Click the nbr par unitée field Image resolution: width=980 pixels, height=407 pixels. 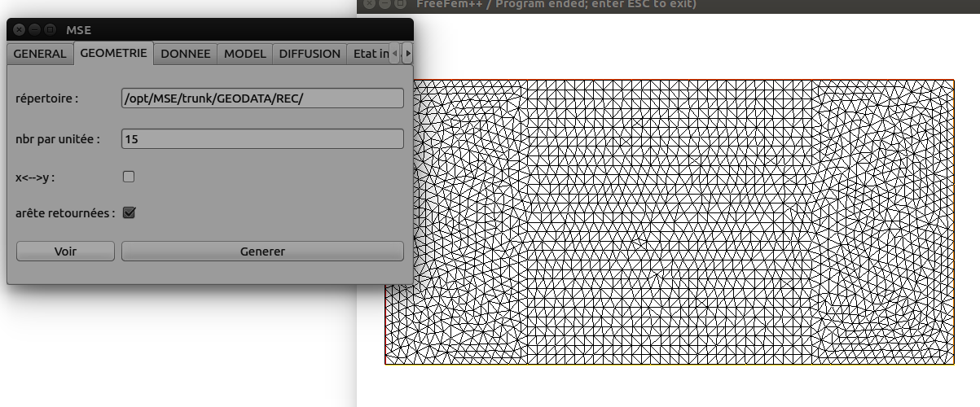pyautogui.click(x=262, y=139)
